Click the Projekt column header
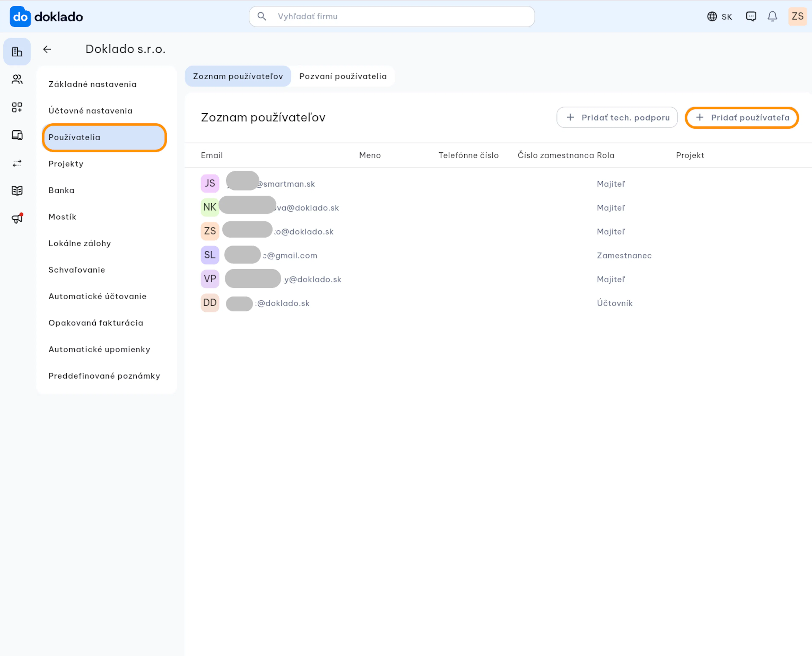 pyautogui.click(x=690, y=155)
